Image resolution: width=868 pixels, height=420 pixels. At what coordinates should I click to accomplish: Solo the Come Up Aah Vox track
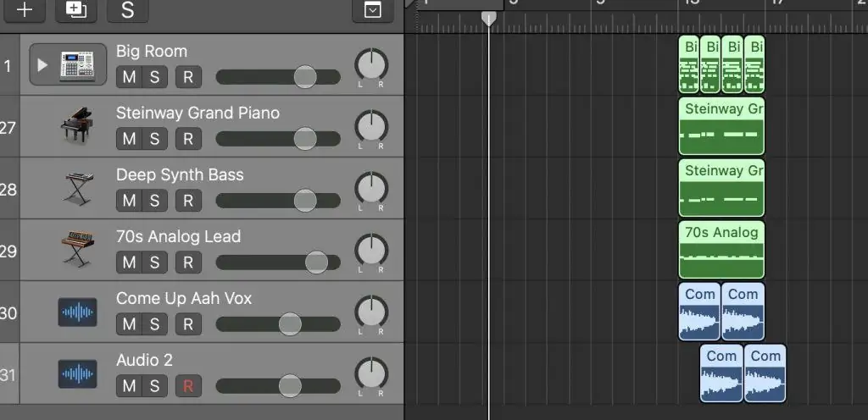pyautogui.click(x=154, y=324)
